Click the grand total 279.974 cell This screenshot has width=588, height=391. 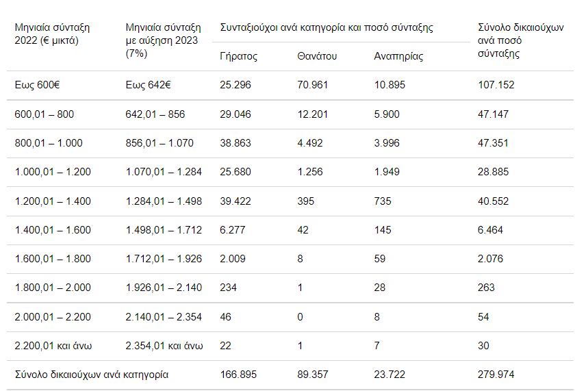(x=496, y=375)
